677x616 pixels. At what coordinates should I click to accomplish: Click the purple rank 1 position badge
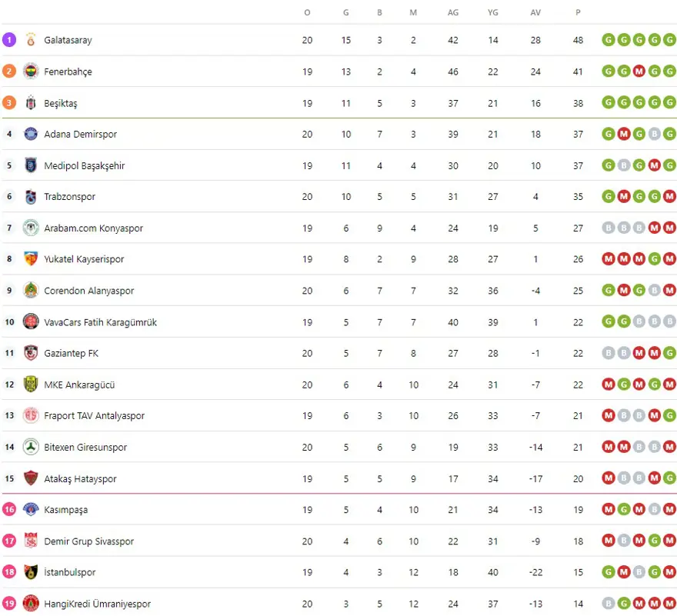pyautogui.click(x=9, y=40)
